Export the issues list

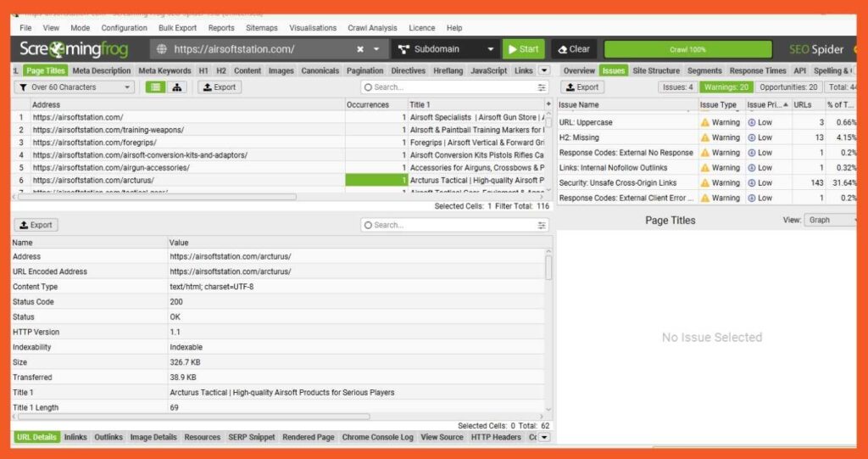coord(582,87)
